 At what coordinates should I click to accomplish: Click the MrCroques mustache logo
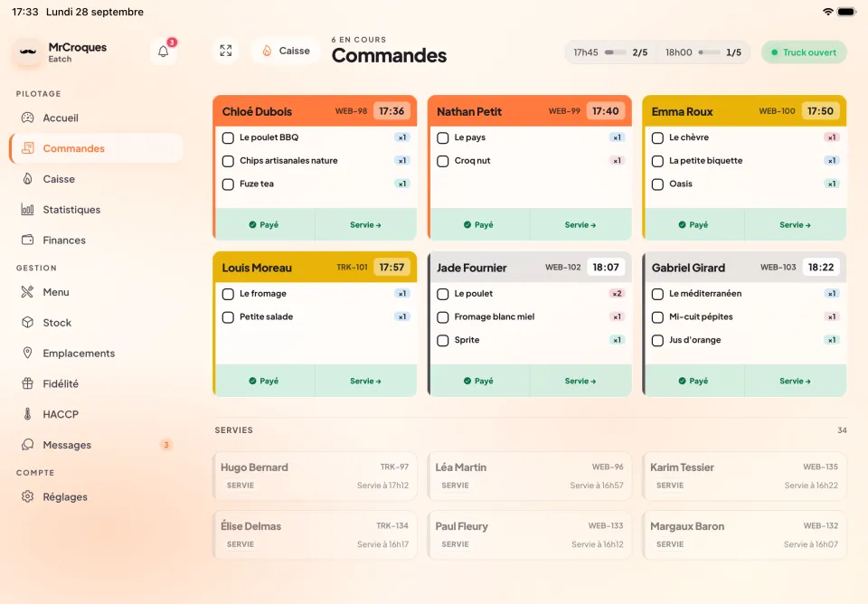tap(28, 52)
